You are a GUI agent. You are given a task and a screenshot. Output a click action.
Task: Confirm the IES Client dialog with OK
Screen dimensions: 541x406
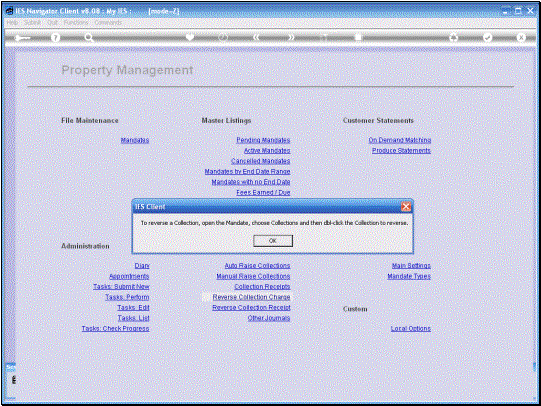273,241
